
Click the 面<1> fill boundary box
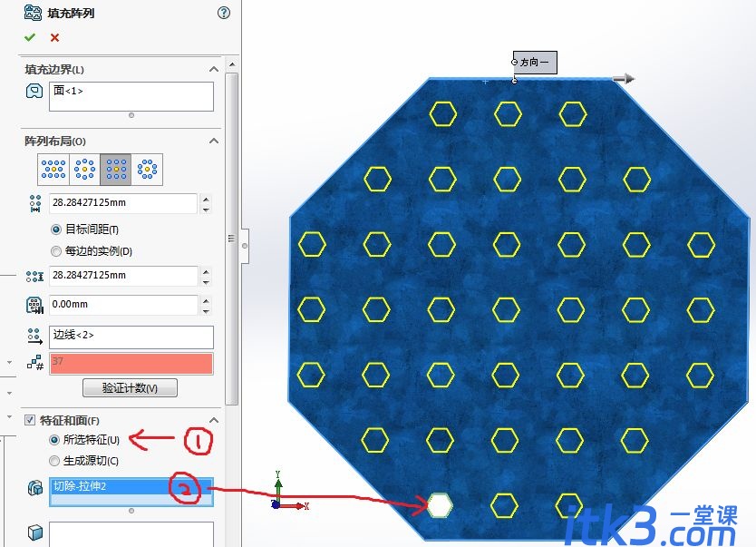[x=131, y=96]
